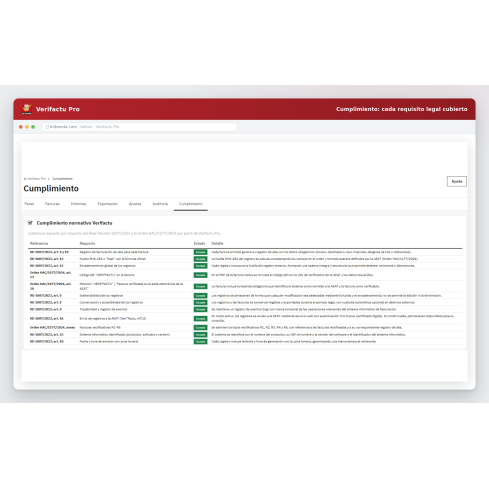Screen dimensions: 489x489
Task: Switch to the Facturas tab
Action: click(52, 204)
